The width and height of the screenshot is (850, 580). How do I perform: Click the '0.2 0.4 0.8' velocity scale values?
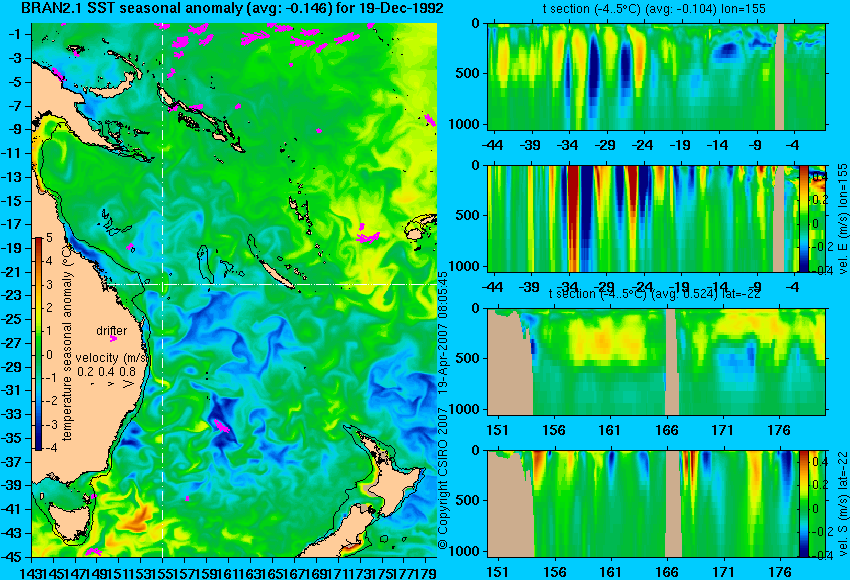pyautogui.click(x=106, y=372)
